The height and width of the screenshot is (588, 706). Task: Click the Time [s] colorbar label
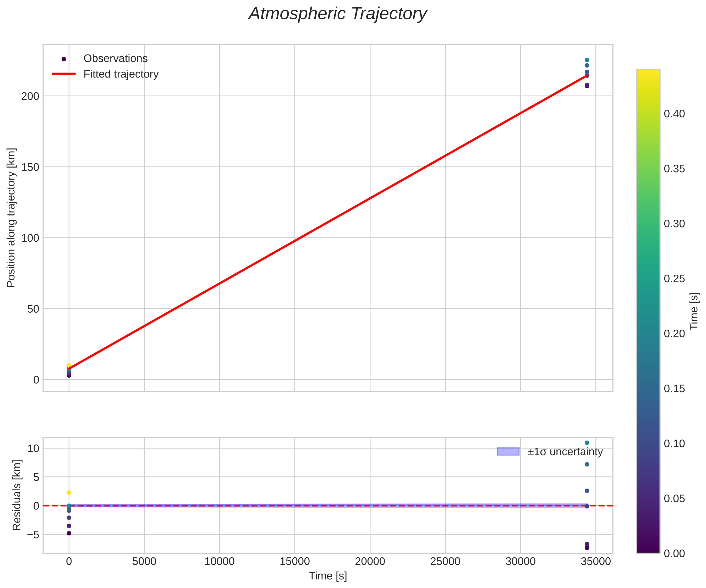point(694,311)
